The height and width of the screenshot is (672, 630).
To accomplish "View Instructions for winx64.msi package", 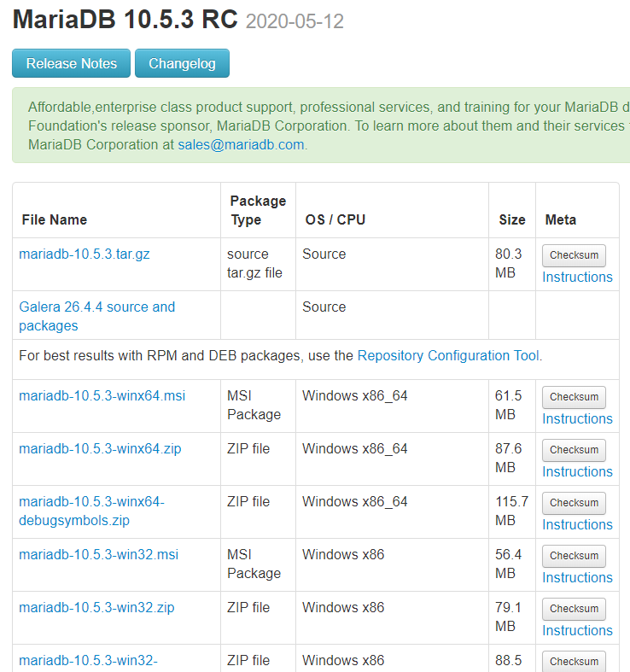I will pyautogui.click(x=577, y=418).
